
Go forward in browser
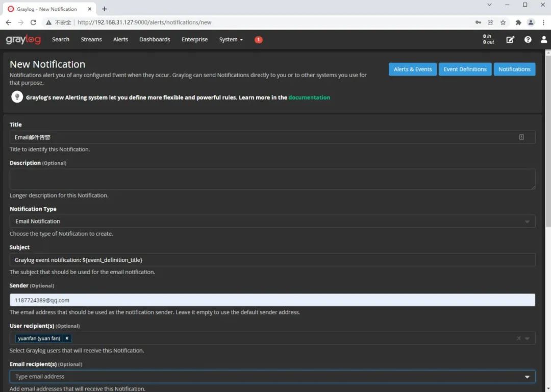(21, 22)
